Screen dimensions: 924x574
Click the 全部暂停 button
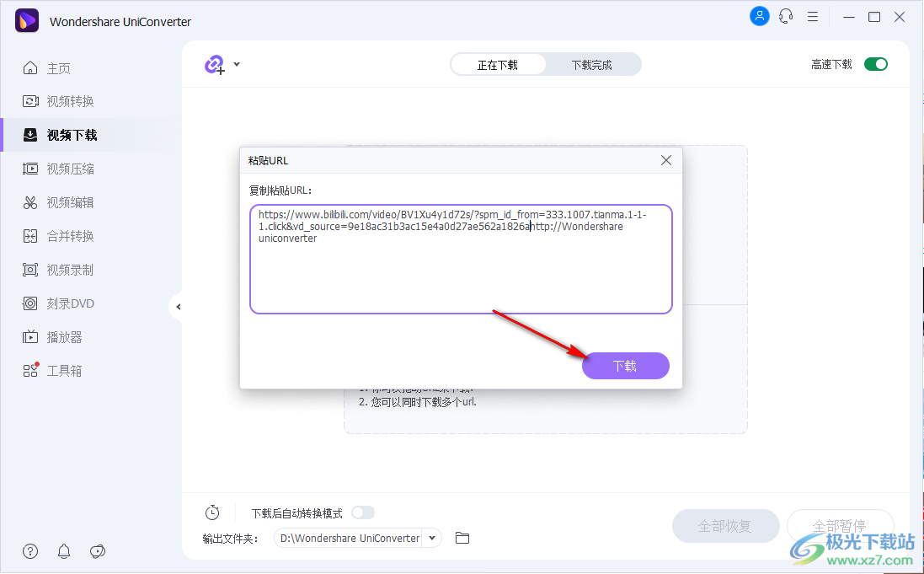coord(840,526)
